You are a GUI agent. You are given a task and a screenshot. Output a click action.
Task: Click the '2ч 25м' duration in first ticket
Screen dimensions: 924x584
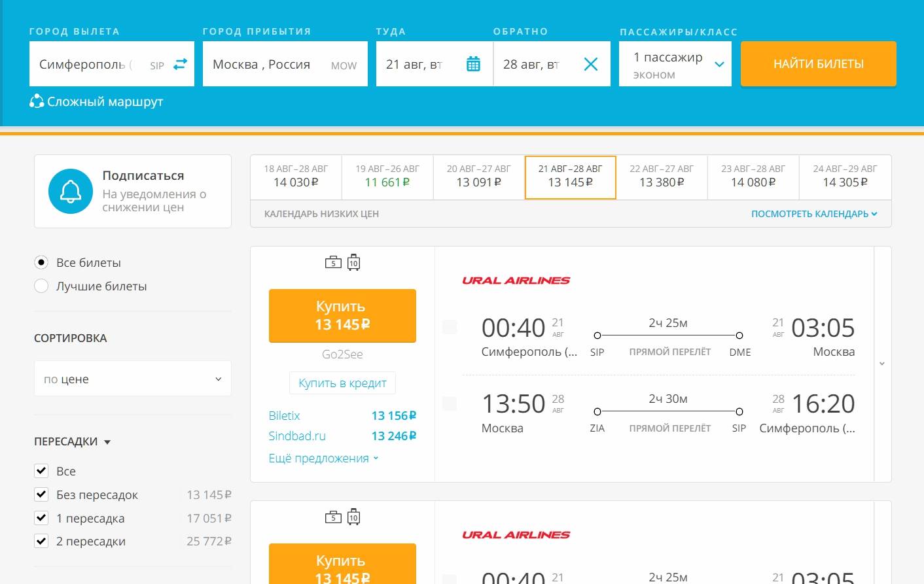[668, 323]
